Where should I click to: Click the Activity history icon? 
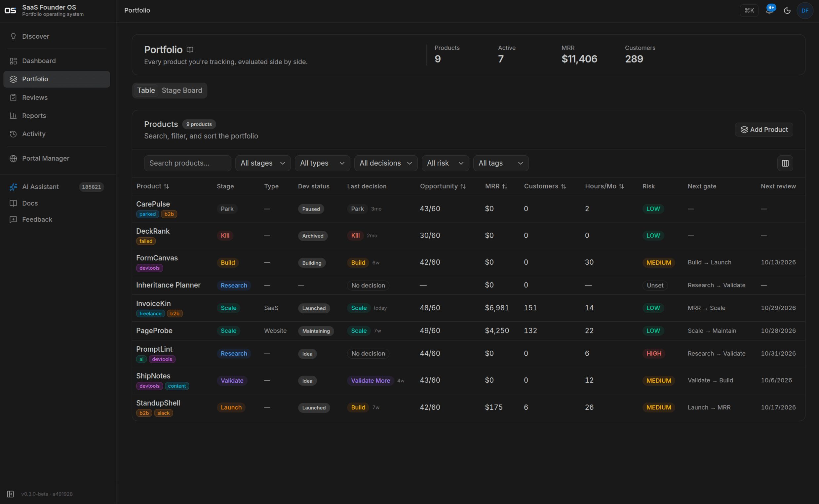point(13,134)
